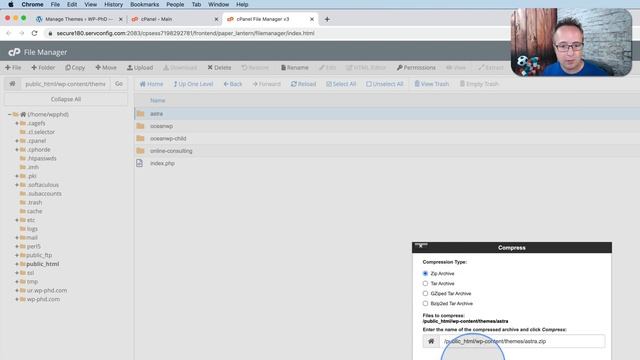The width and height of the screenshot is (640, 360).
Task: Create a new Folder from the toolbar
Action: (43, 67)
